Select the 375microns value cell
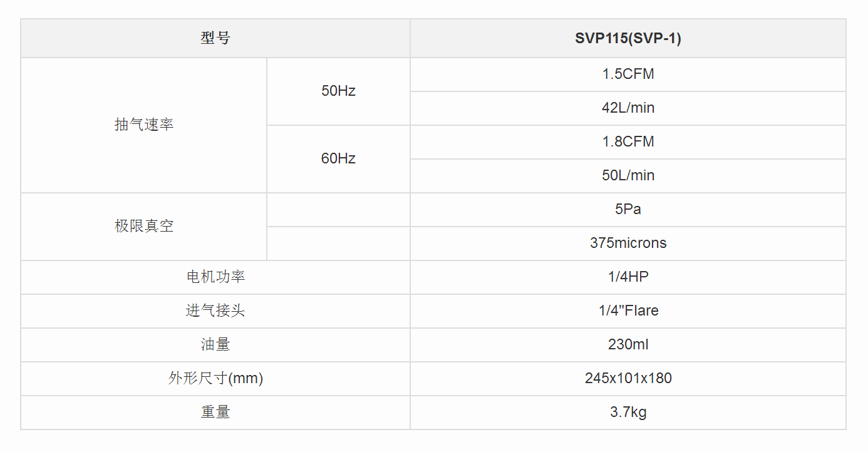This screenshot has height=452, width=868. (x=628, y=243)
